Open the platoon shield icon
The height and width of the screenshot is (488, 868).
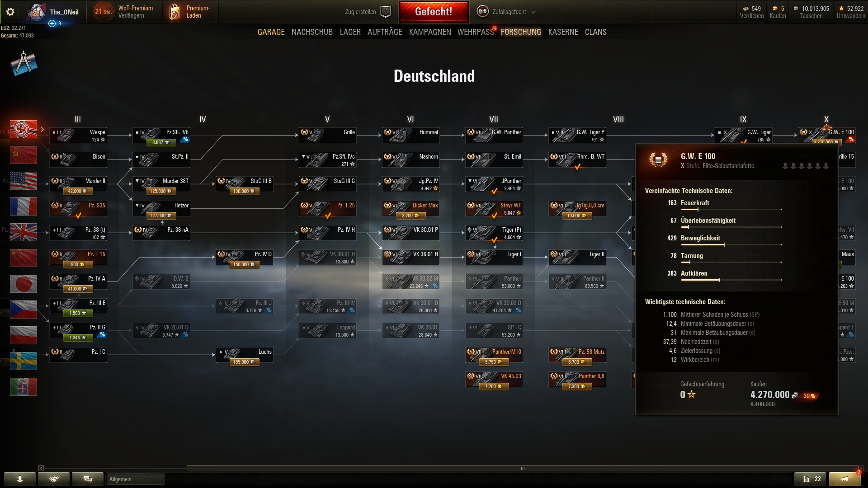[386, 12]
